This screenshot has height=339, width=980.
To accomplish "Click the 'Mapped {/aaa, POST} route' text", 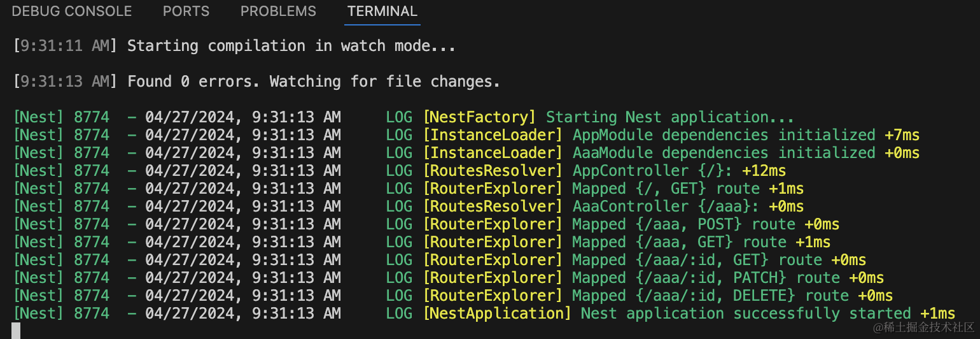I will [683, 224].
